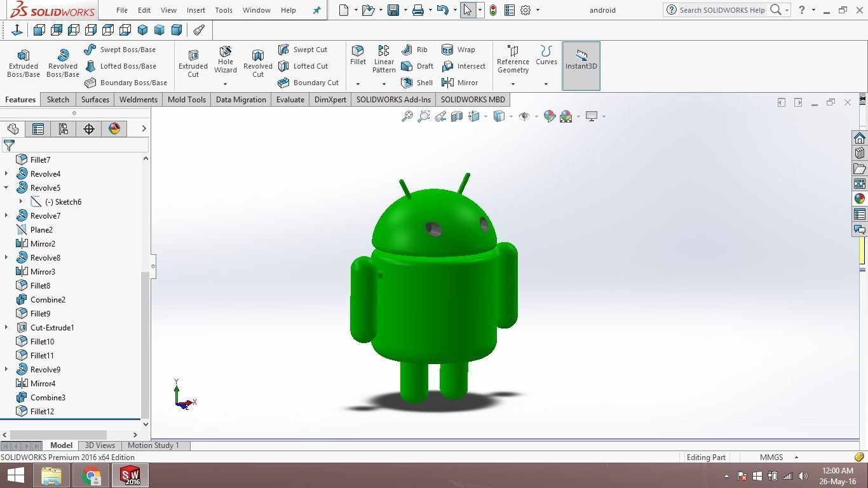The width and height of the screenshot is (868, 488).
Task: Select the Revolved Boss/Base tool
Action: 63,64
